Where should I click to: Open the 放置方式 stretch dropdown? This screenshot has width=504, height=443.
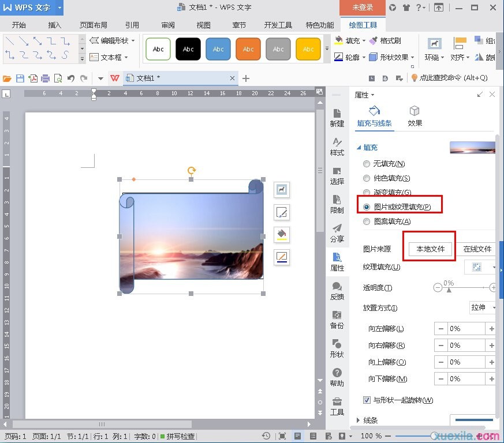pyautogui.click(x=483, y=307)
